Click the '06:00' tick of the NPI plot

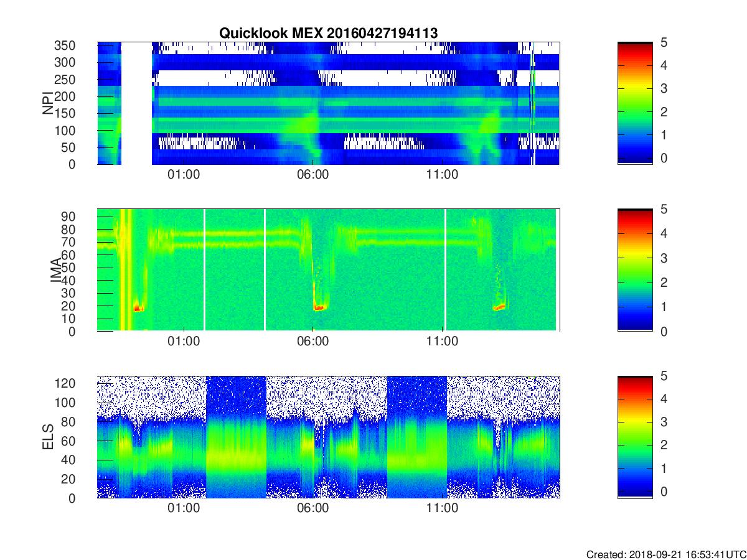[x=313, y=175]
